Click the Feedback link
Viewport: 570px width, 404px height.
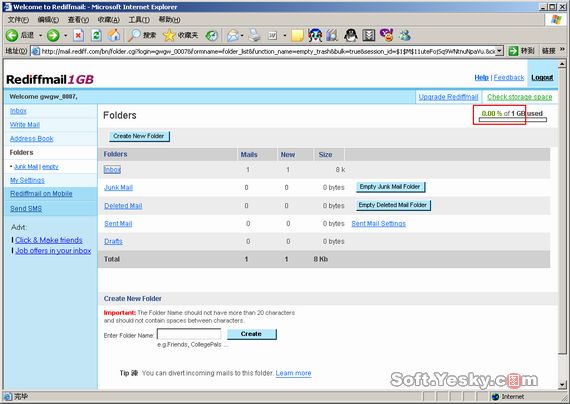[509, 77]
